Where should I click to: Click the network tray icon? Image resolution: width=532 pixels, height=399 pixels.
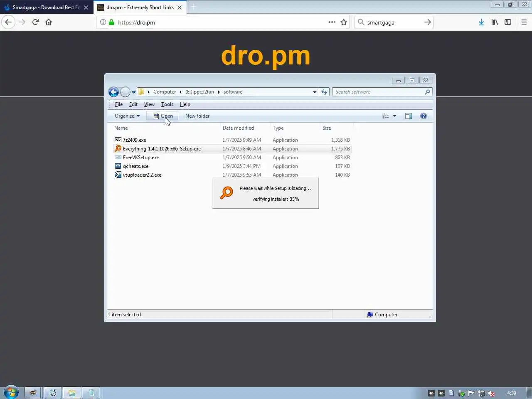481,393
